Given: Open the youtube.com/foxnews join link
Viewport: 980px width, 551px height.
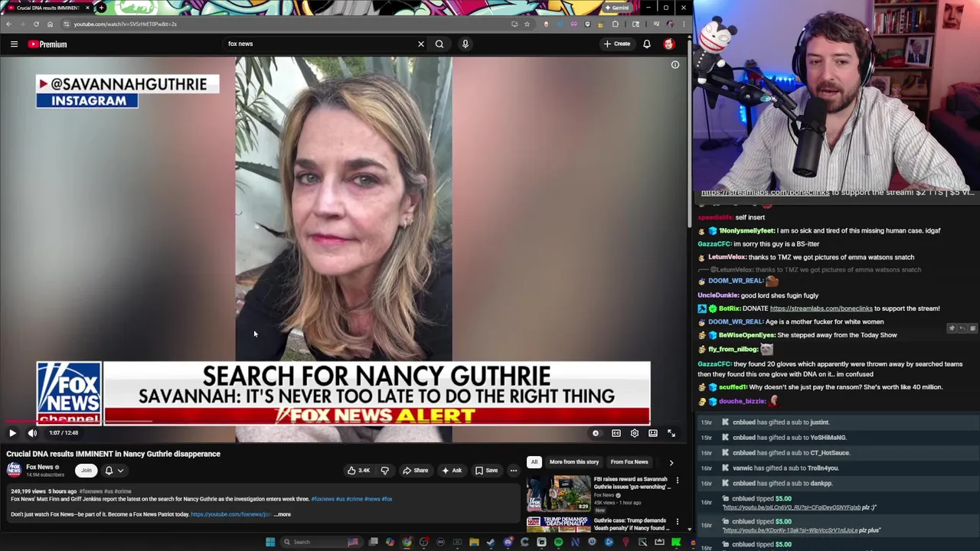Looking at the screenshot, I should point(230,514).
